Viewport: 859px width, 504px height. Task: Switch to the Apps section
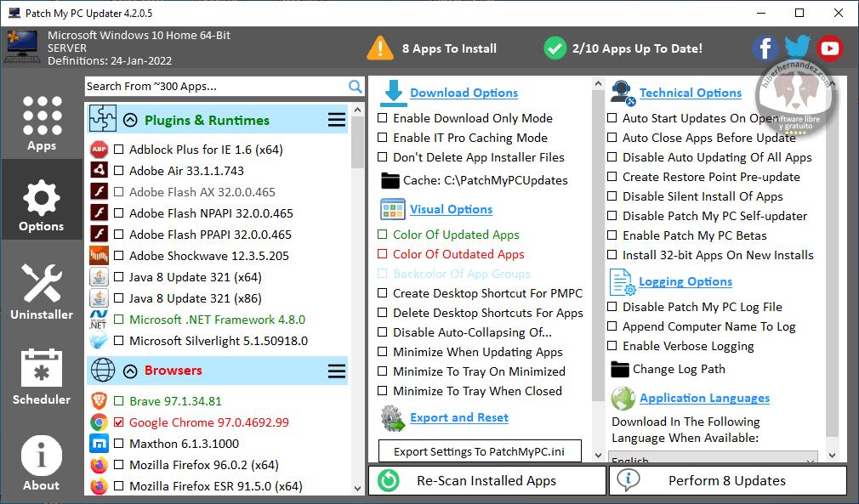tap(42, 123)
